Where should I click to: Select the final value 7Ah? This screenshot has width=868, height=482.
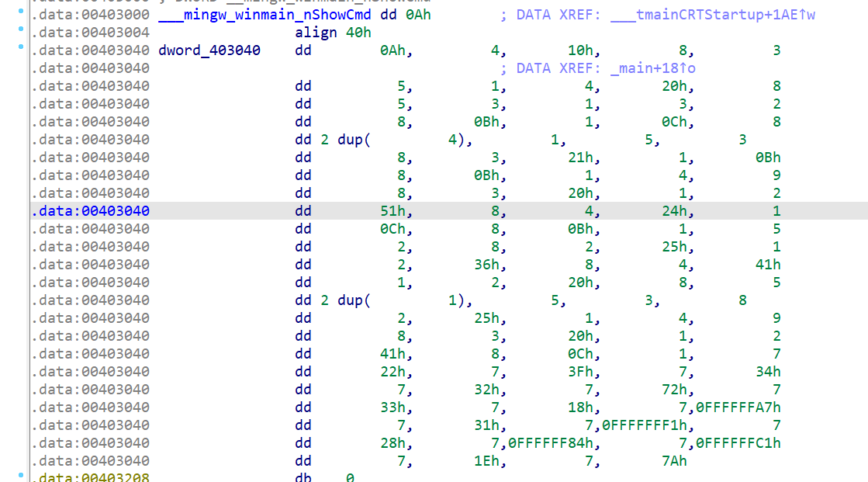coord(674,461)
